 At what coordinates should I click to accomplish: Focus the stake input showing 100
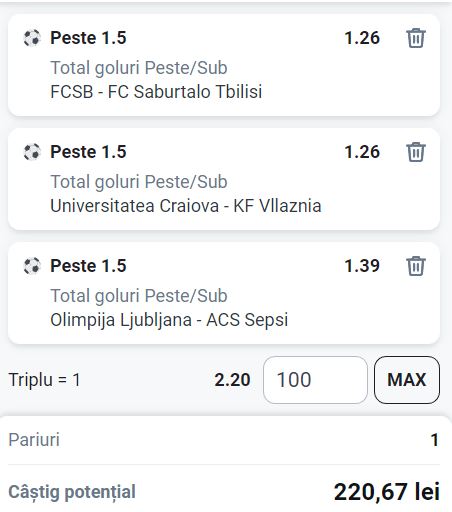tap(315, 380)
